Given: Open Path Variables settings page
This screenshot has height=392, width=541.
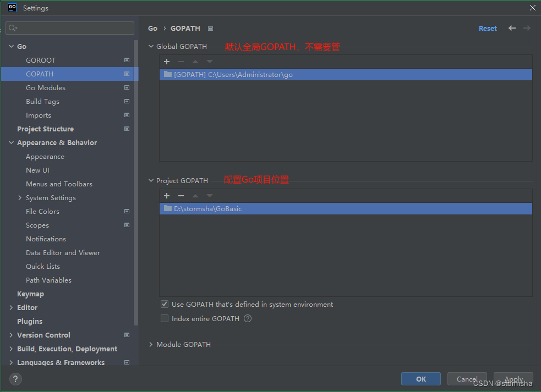Looking at the screenshot, I should pos(48,280).
